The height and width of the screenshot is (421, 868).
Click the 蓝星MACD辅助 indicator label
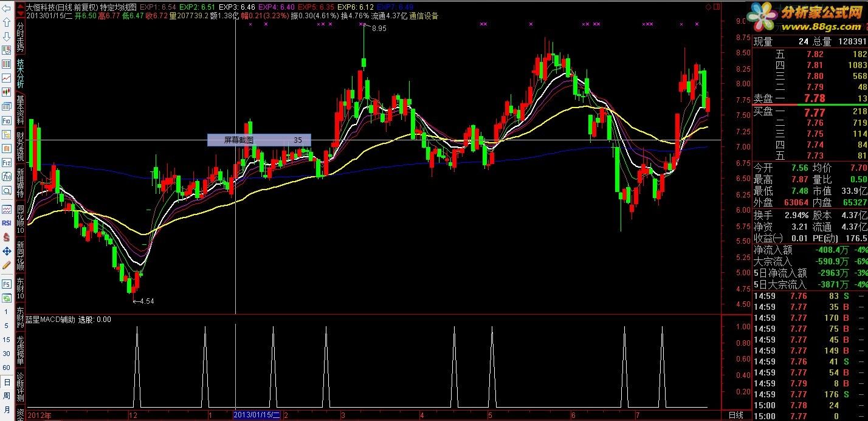50,319
